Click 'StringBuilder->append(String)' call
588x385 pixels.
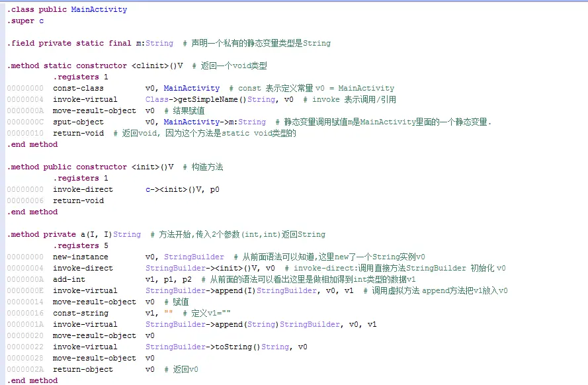(x=212, y=324)
